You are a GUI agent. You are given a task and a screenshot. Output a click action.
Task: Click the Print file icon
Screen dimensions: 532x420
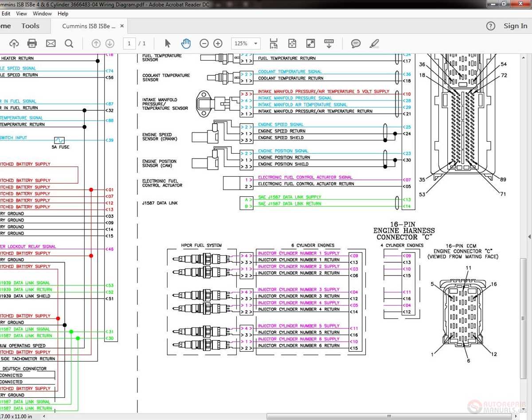click(x=32, y=43)
